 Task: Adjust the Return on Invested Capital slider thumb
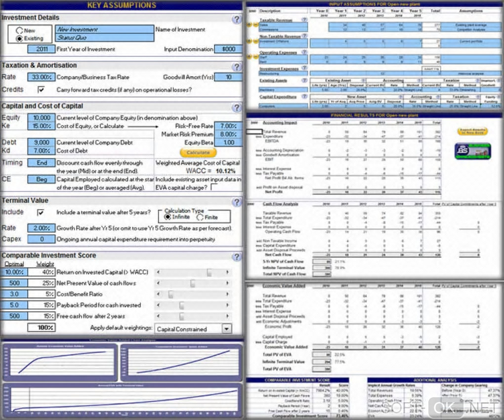pyautogui.click(x=209, y=273)
